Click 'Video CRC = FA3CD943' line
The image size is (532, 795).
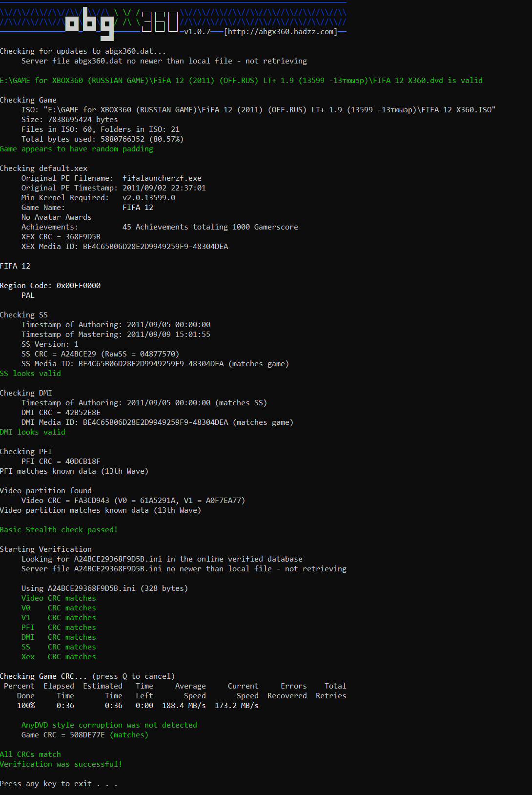click(133, 501)
